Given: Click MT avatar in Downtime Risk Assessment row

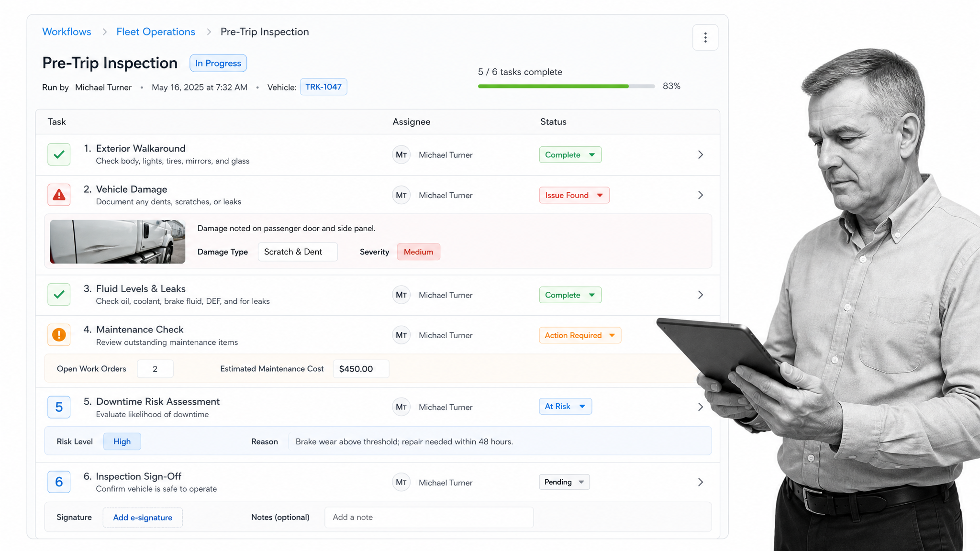Looking at the screenshot, I should coord(401,407).
